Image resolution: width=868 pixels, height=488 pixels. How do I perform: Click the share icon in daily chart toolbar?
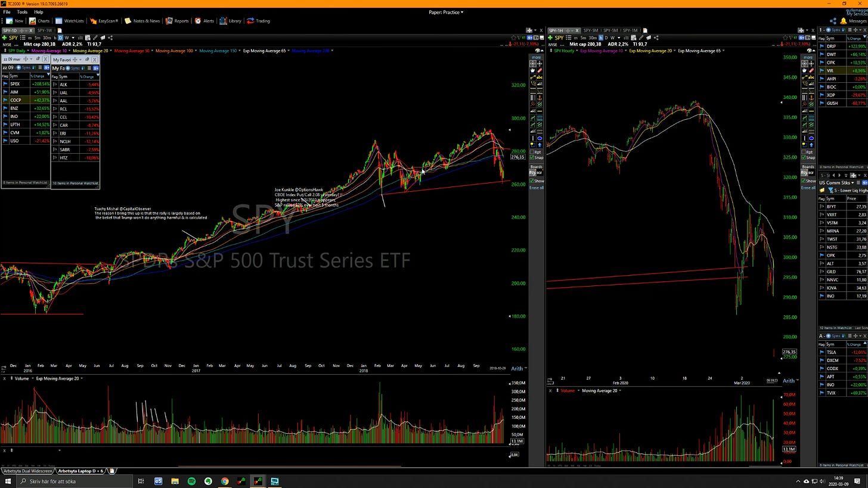(x=110, y=38)
